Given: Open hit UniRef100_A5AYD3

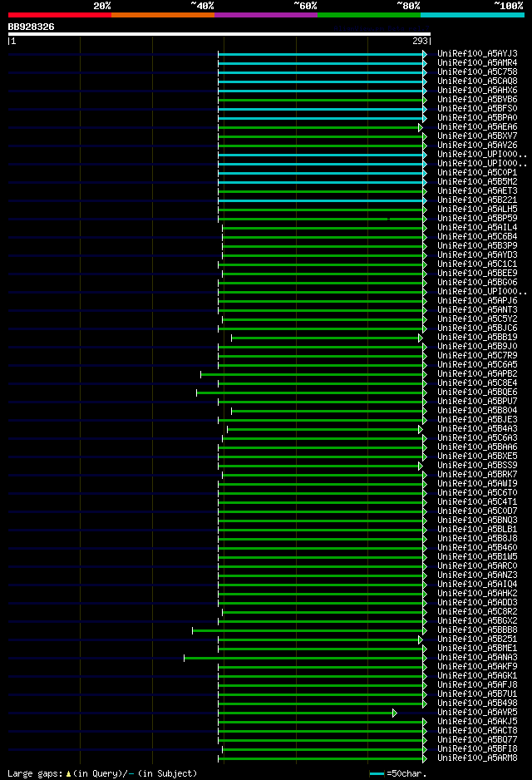Looking at the screenshot, I should [x=477, y=254].
